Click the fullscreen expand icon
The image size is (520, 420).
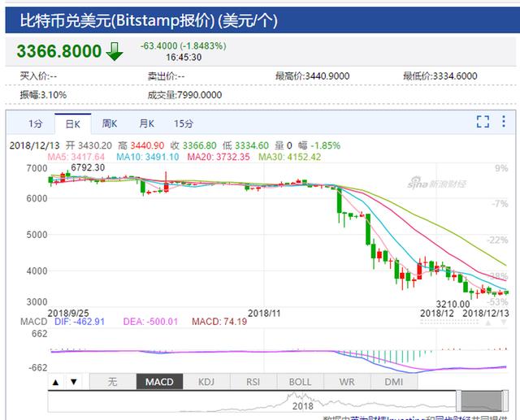483,122
